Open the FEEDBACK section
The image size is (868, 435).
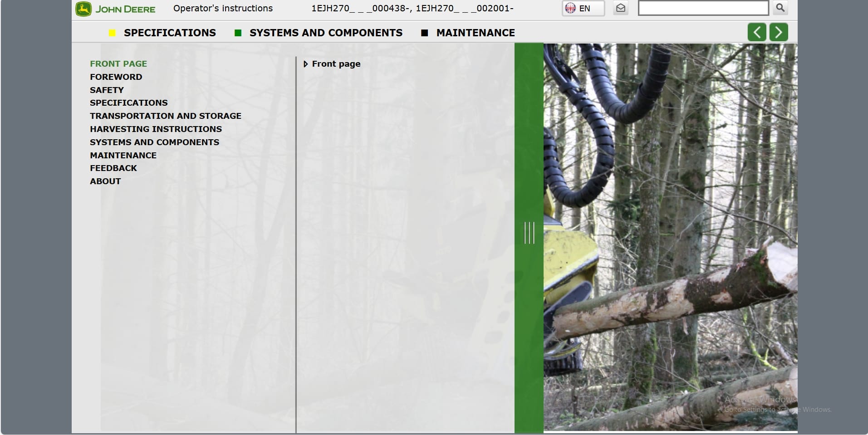[x=113, y=168]
